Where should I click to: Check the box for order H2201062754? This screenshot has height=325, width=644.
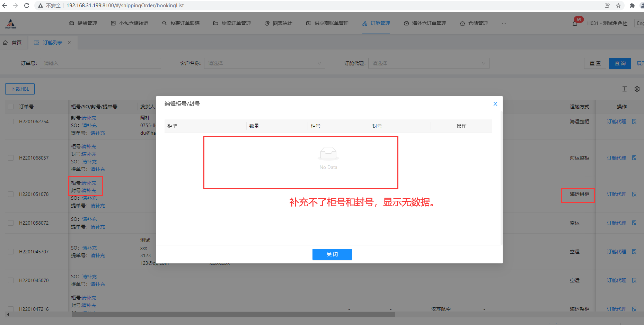tap(11, 121)
